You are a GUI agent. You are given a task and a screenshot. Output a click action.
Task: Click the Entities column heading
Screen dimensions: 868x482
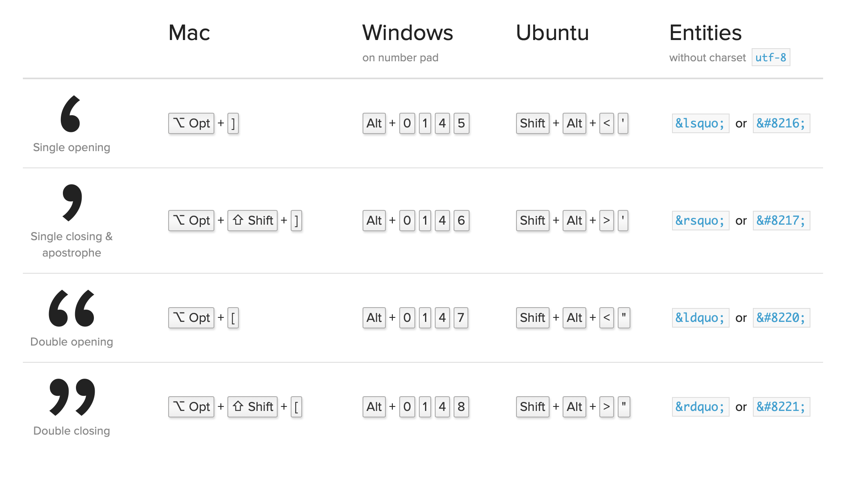click(706, 33)
